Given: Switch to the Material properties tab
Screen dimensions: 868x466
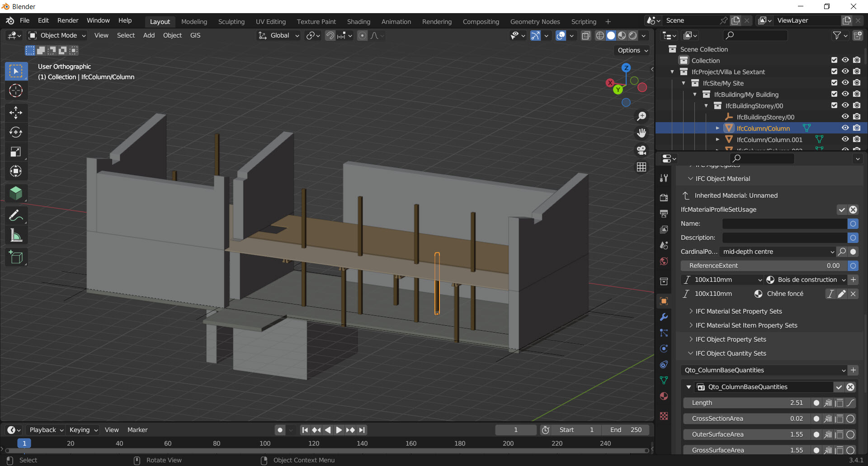Looking at the screenshot, I should point(664,397).
